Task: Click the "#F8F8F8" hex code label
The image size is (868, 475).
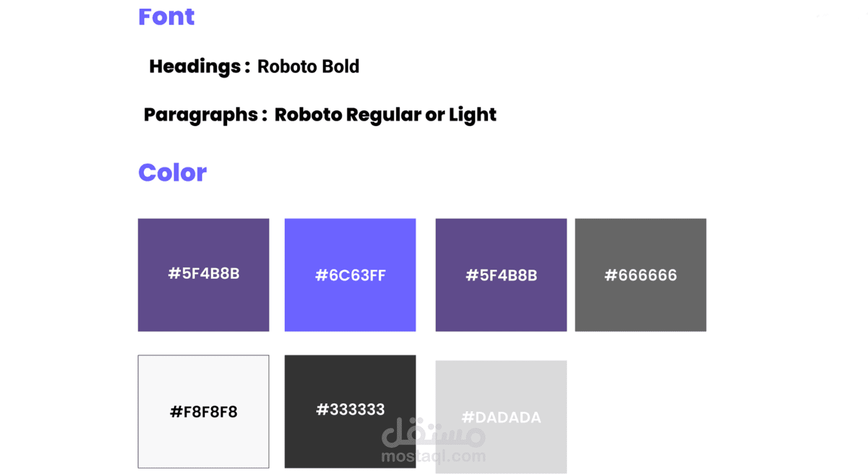Action: [x=204, y=412]
